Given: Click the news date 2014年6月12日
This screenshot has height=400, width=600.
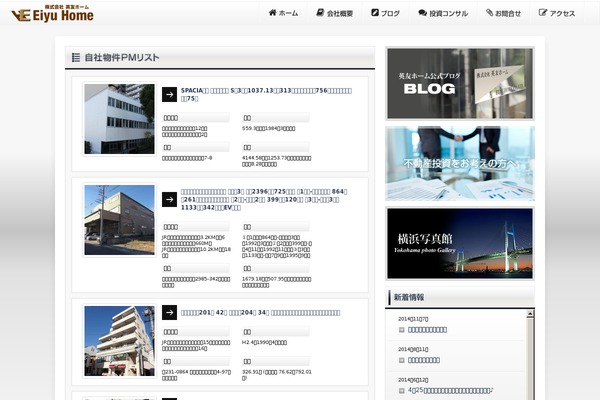Looking at the screenshot, I should [x=413, y=380].
